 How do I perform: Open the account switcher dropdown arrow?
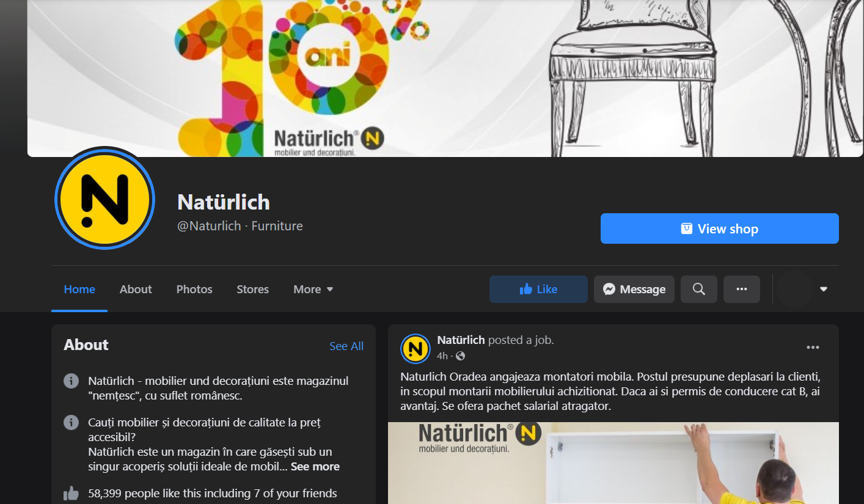click(824, 290)
